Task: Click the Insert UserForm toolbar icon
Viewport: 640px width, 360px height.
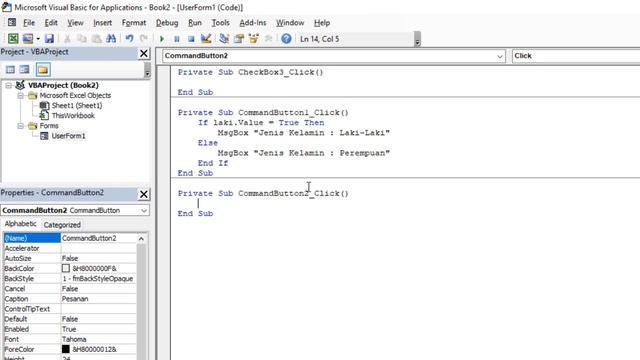Action: click(x=28, y=39)
